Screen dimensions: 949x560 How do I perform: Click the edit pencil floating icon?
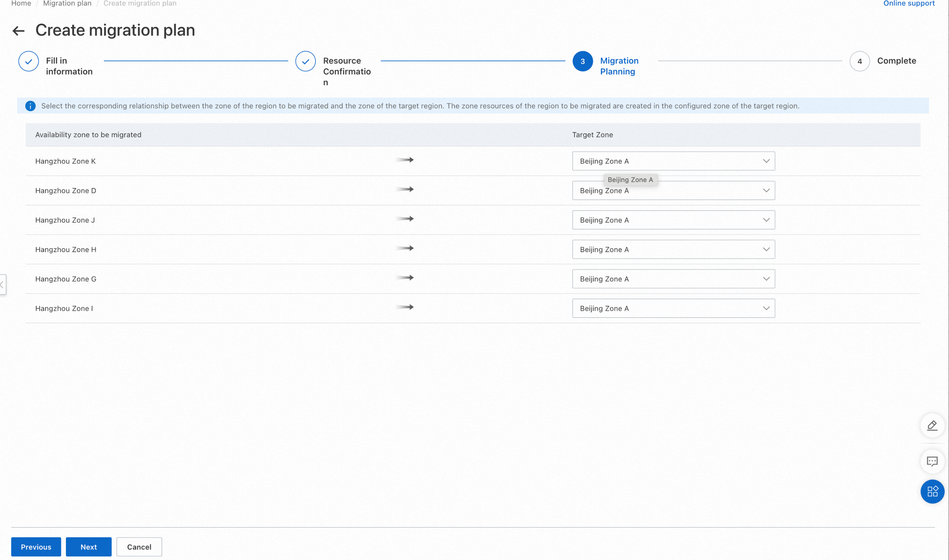[x=932, y=425]
